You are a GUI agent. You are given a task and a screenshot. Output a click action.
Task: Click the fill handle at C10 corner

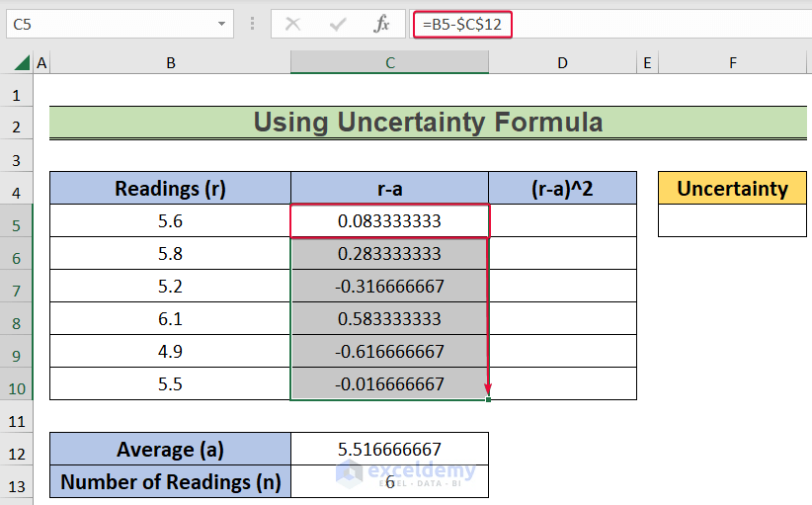(x=488, y=399)
